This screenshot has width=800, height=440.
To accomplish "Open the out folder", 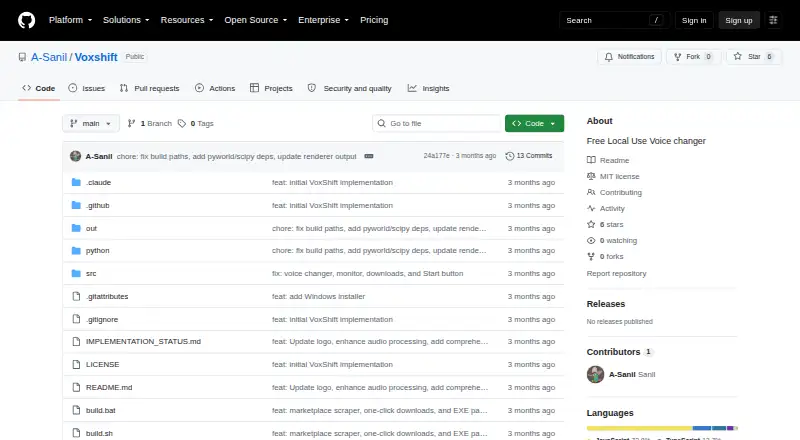I will point(91,228).
